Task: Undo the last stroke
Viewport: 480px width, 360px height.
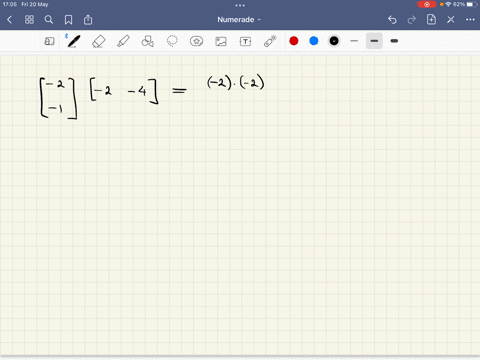Action: [x=392, y=20]
